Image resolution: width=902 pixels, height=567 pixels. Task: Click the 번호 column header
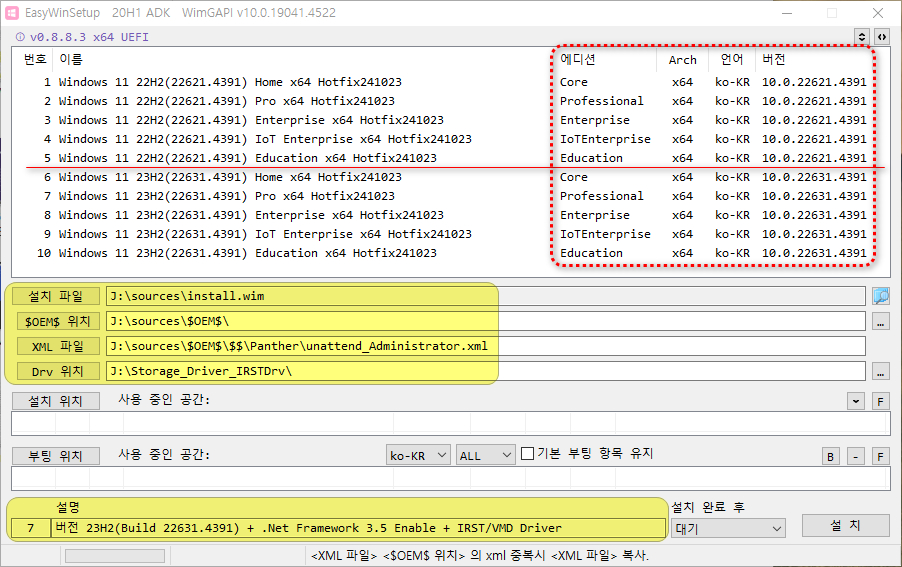35,59
